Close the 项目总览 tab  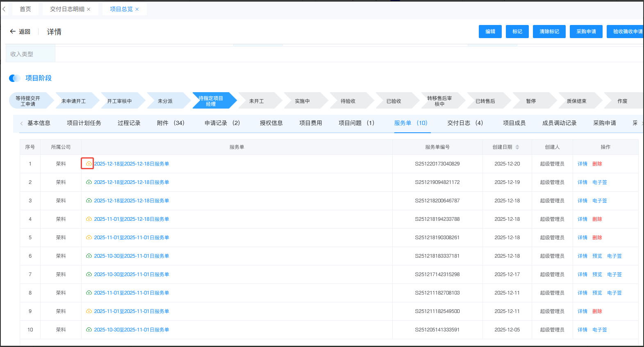pyautogui.click(x=137, y=9)
